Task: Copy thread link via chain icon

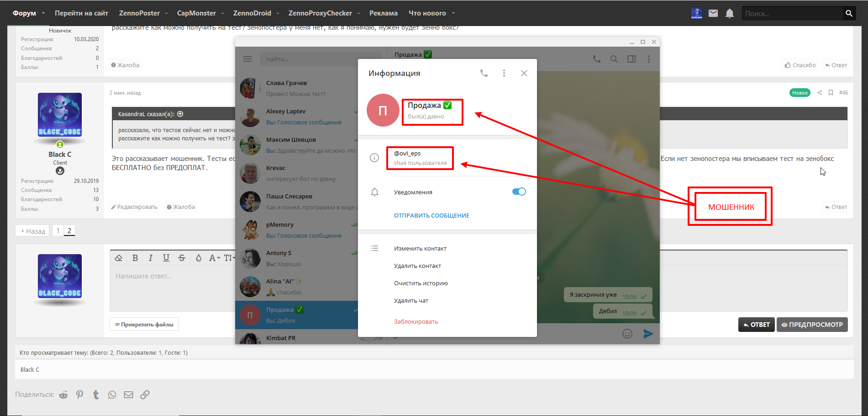Action: tap(145, 395)
